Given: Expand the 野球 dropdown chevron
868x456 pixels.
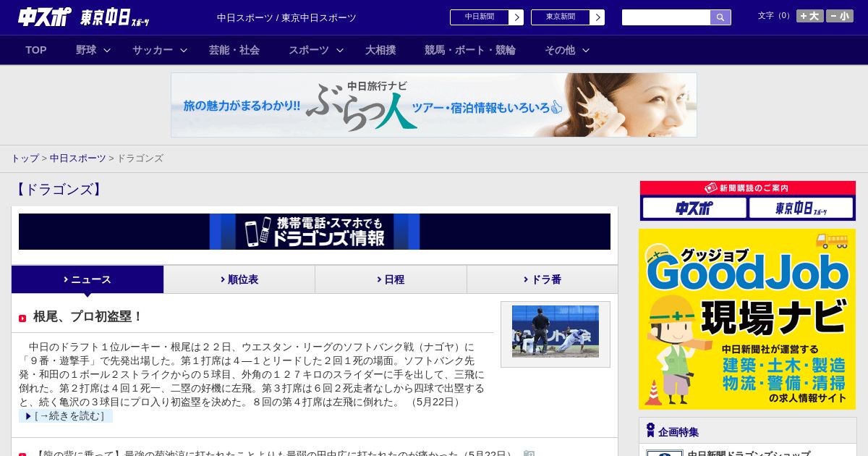Looking at the screenshot, I should (107, 50).
